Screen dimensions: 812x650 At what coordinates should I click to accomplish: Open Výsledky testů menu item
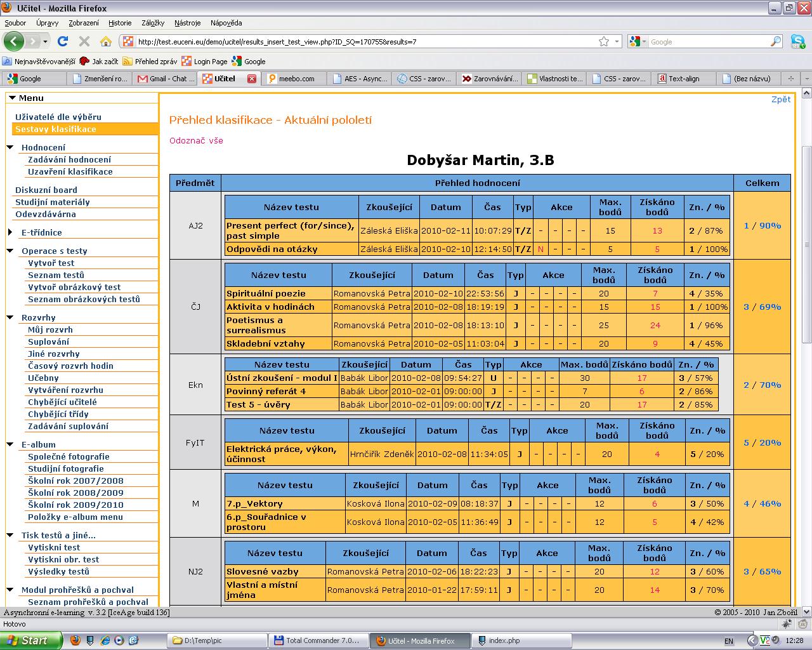coord(58,571)
